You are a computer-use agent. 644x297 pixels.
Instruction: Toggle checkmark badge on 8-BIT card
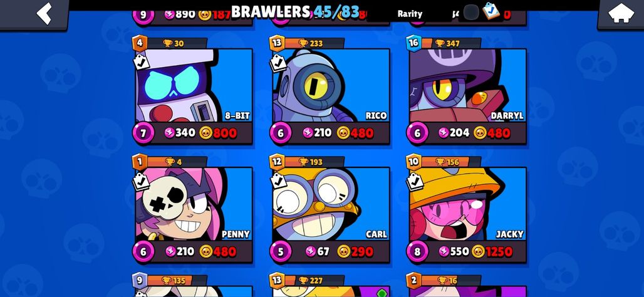[x=142, y=63]
